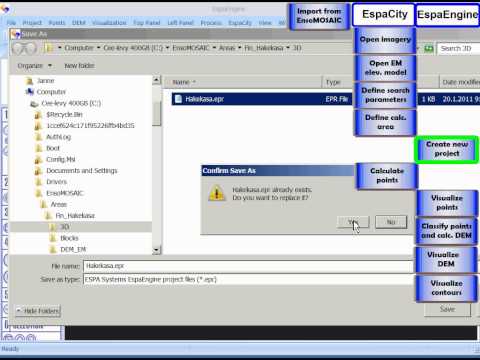Viewport: 480px width, 360px height.
Task: Open the Organize dropdown menu
Action: point(34,66)
